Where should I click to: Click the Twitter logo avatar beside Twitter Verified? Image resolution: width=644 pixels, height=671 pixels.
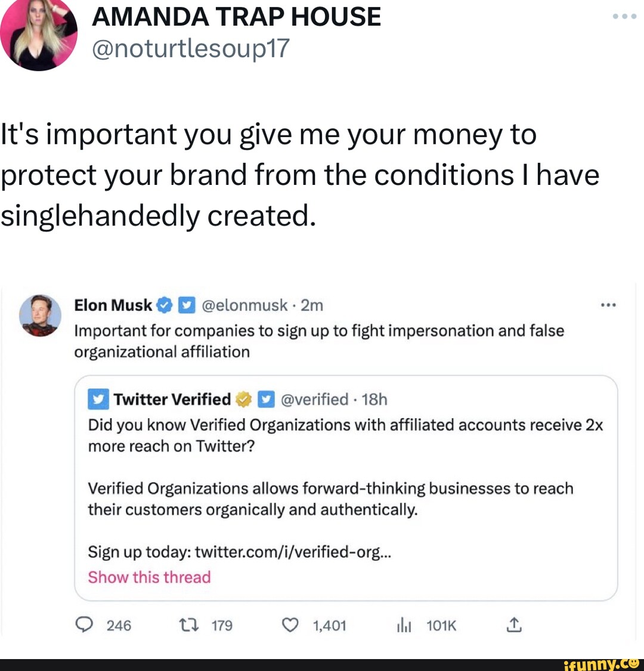[x=98, y=400]
